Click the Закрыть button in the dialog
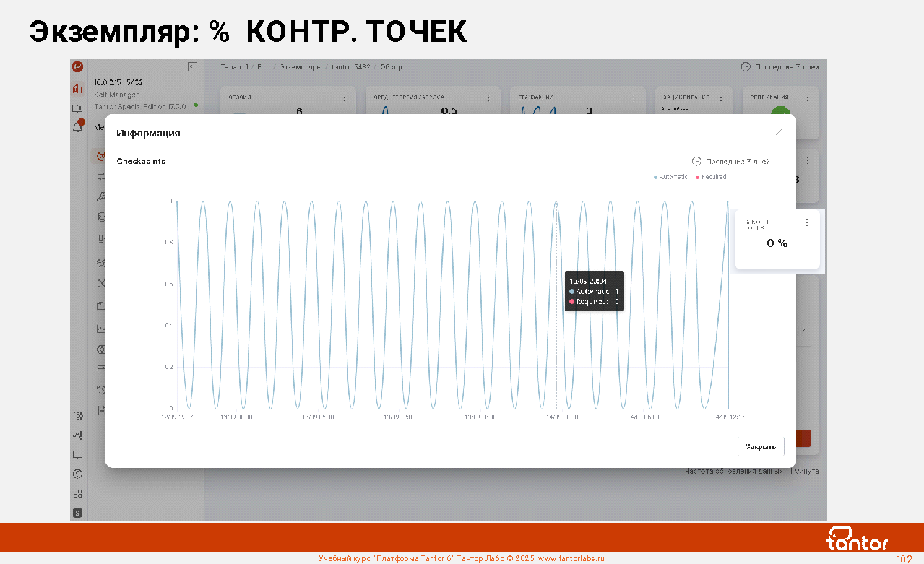924x564 pixels. click(x=761, y=446)
